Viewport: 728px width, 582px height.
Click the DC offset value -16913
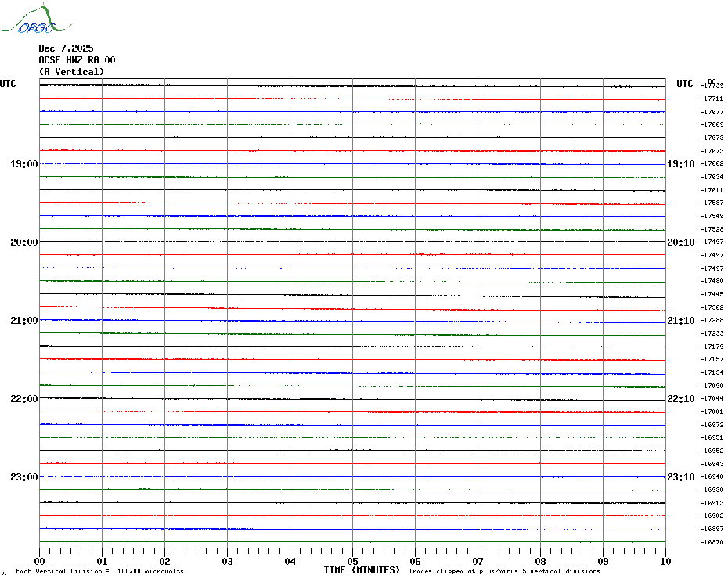(x=712, y=503)
